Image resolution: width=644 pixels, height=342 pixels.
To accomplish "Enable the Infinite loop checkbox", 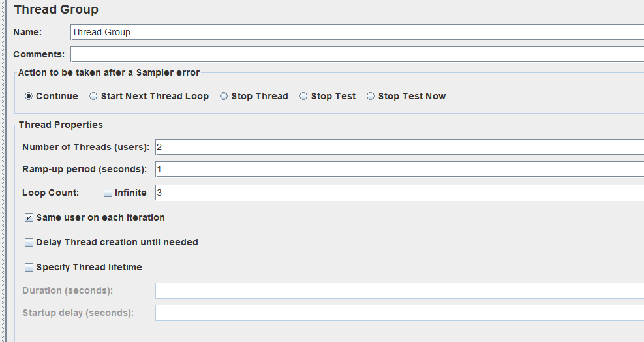I will tap(108, 193).
